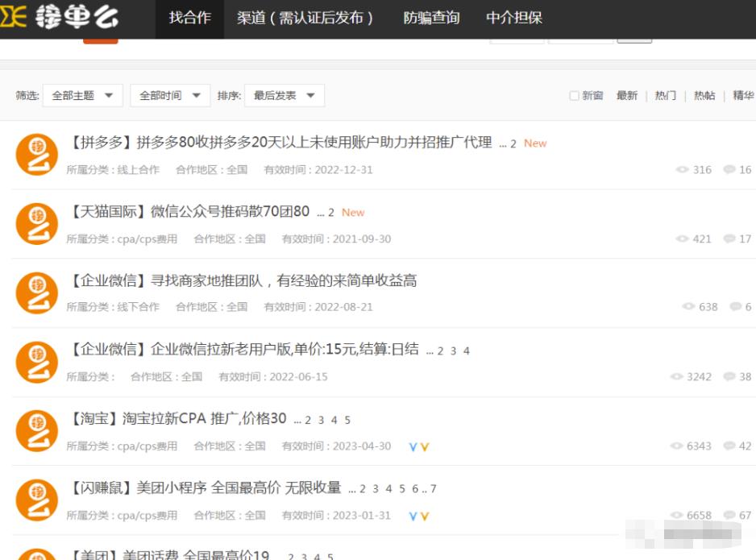Click the avatar icon of 天猫国际 thread

click(x=35, y=222)
